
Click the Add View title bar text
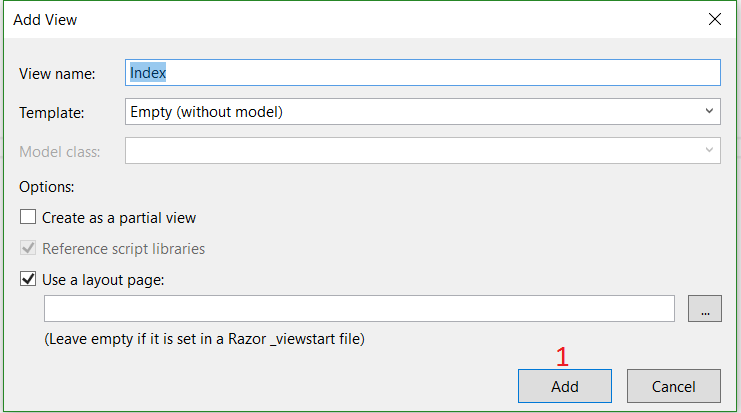point(45,19)
